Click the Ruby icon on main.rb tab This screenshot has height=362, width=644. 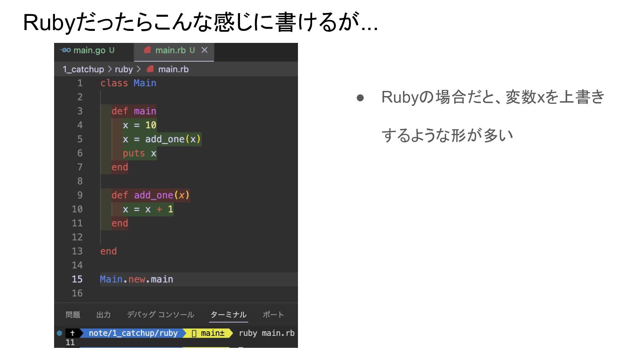[147, 50]
